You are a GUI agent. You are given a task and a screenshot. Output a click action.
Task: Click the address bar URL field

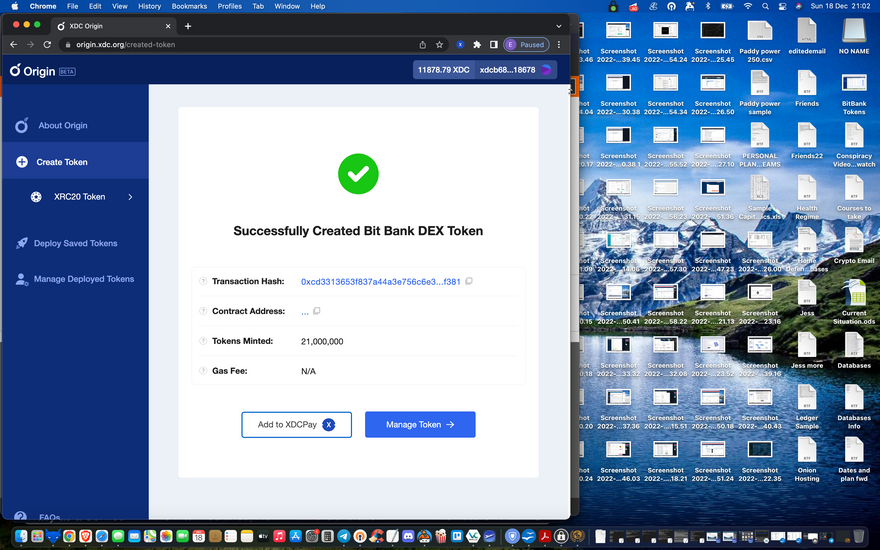pyautogui.click(x=240, y=45)
